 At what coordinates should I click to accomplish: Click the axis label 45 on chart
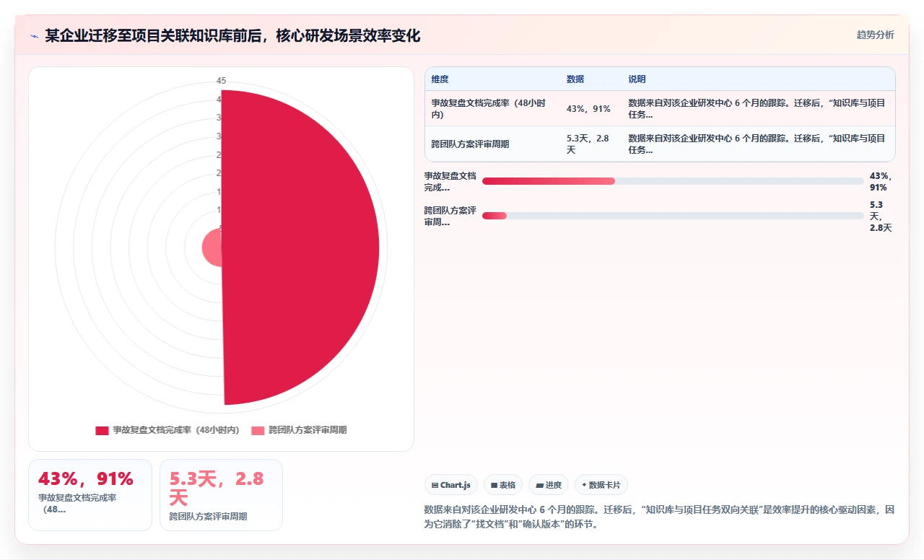tap(222, 80)
